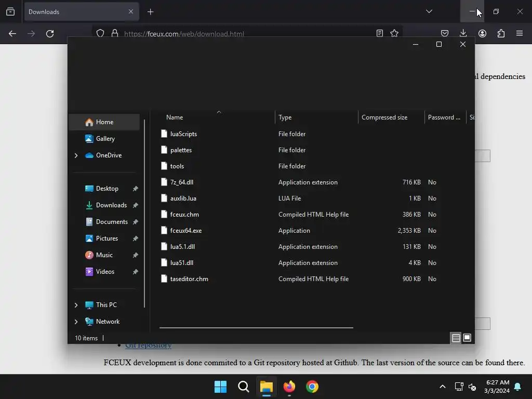532x399 pixels.
Task: Expand This PC tree node
Action: [76, 305]
